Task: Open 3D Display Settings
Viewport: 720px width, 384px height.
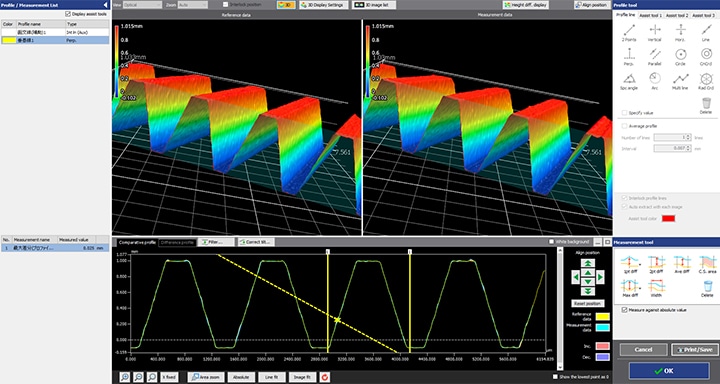Action: coord(324,5)
